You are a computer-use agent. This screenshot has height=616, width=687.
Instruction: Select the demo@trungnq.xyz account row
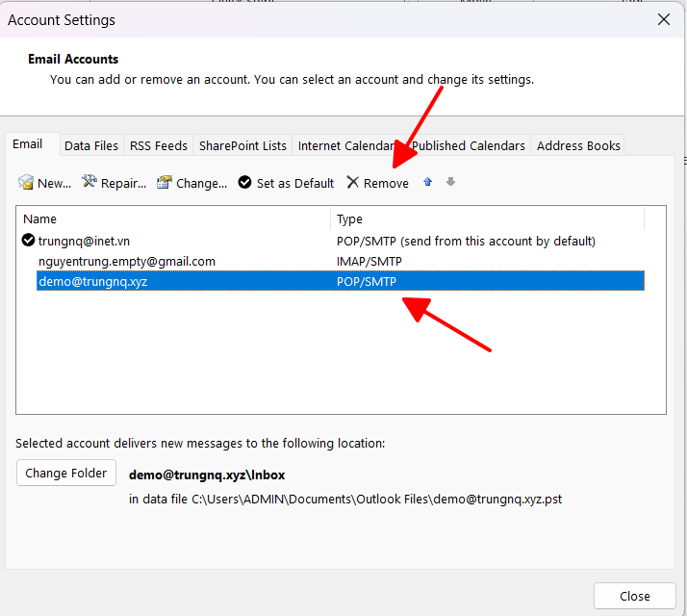tap(341, 281)
